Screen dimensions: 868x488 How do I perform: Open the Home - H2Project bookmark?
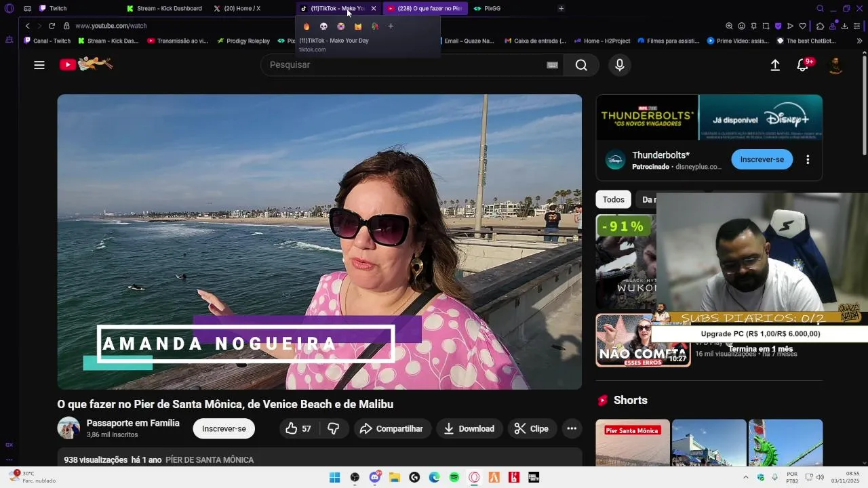point(601,41)
